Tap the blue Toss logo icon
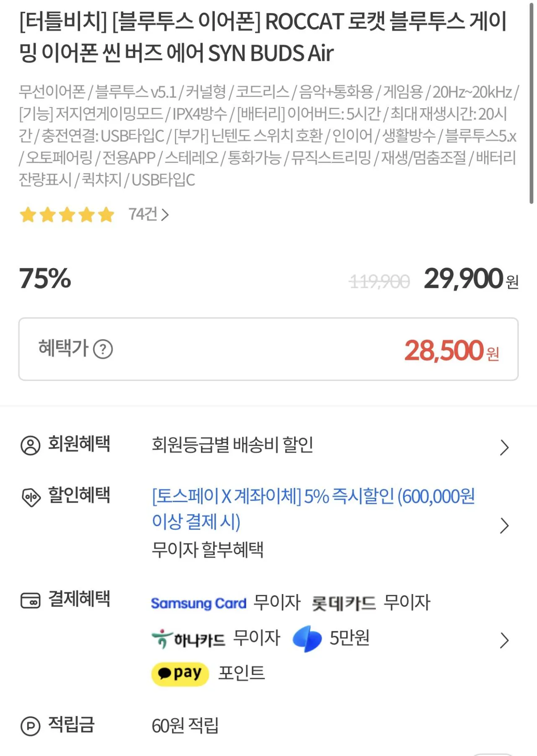Screen dimensions: 537x756 307,639
